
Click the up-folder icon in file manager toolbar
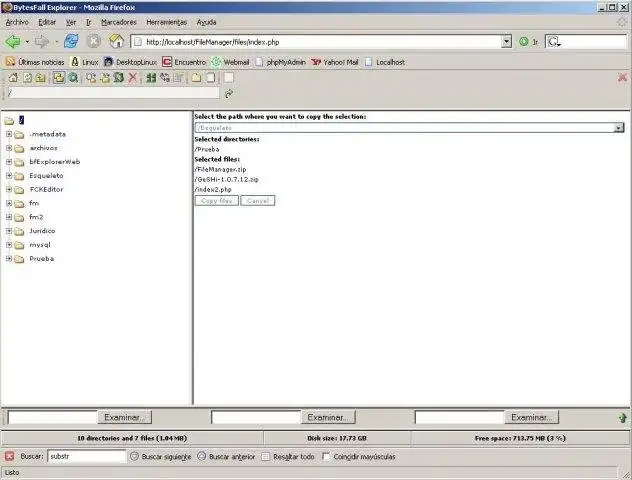(41, 78)
